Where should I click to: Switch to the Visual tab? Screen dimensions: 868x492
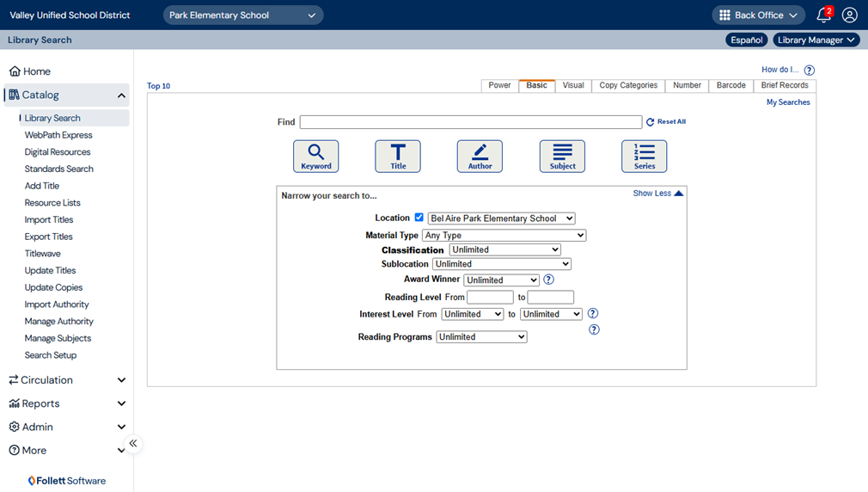(x=573, y=85)
